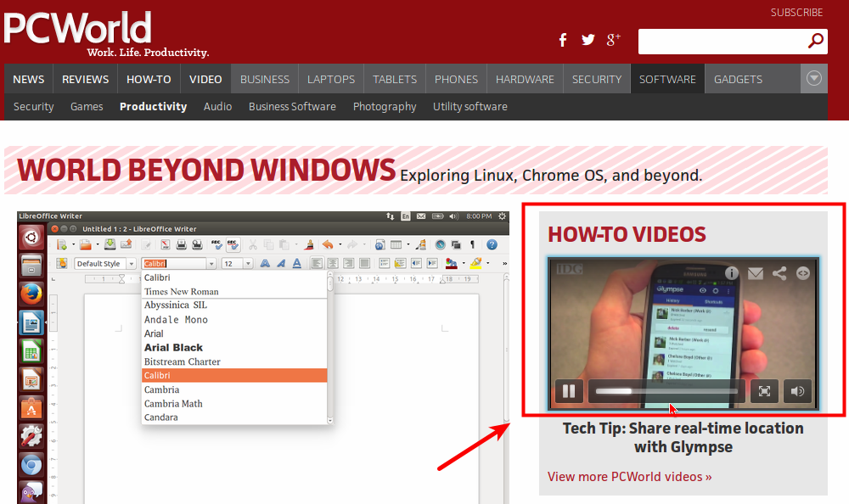
Task: Open the GADGETS section
Action: [x=738, y=79]
